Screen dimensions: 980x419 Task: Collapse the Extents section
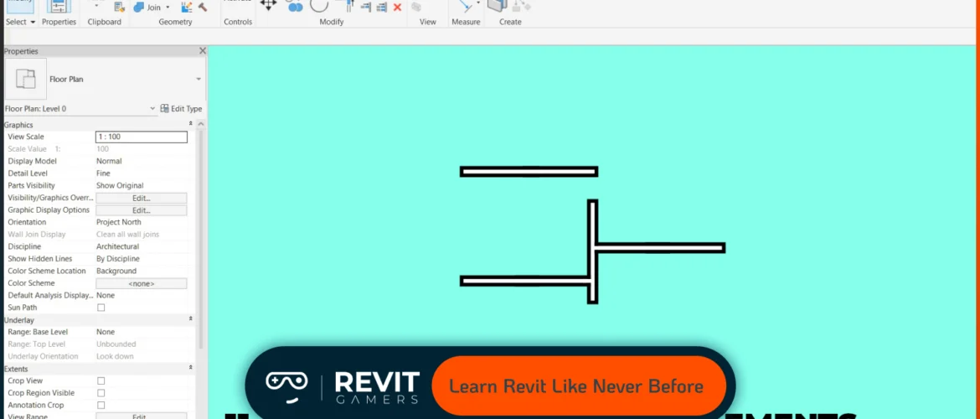191,369
